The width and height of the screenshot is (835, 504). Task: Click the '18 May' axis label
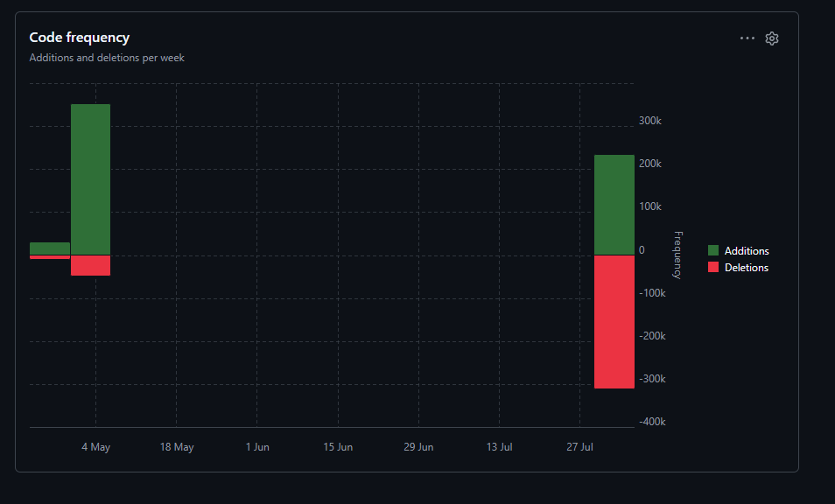pyautogui.click(x=177, y=447)
